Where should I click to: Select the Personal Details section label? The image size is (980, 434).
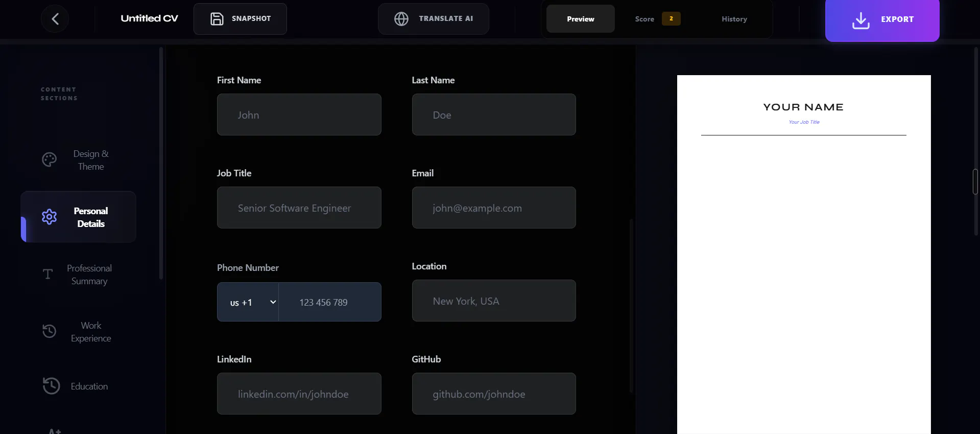coord(91,217)
